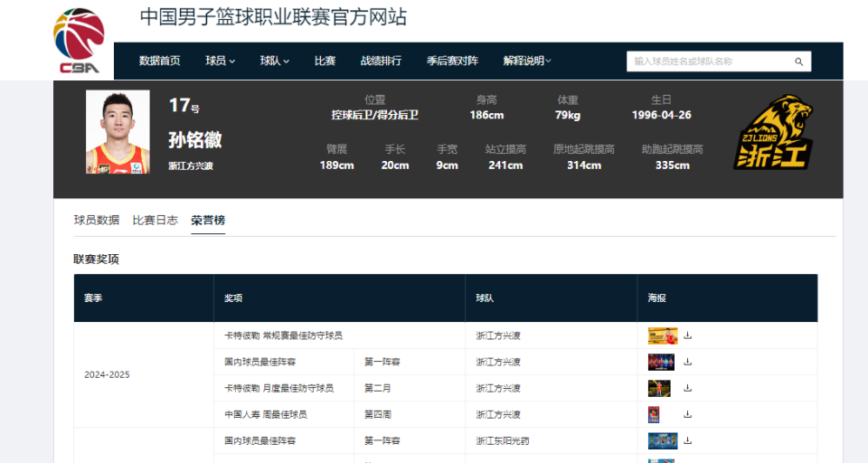Click the search magnifier icon

pos(798,61)
